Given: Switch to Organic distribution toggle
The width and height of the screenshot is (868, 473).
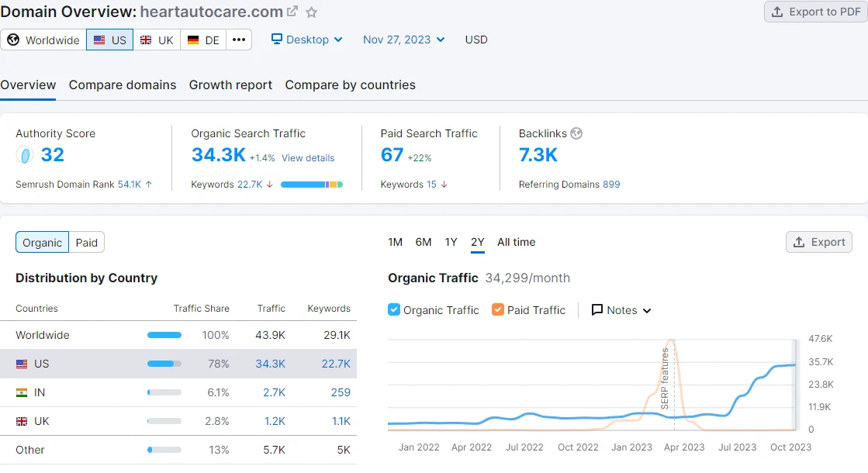Looking at the screenshot, I should [x=42, y=242].
